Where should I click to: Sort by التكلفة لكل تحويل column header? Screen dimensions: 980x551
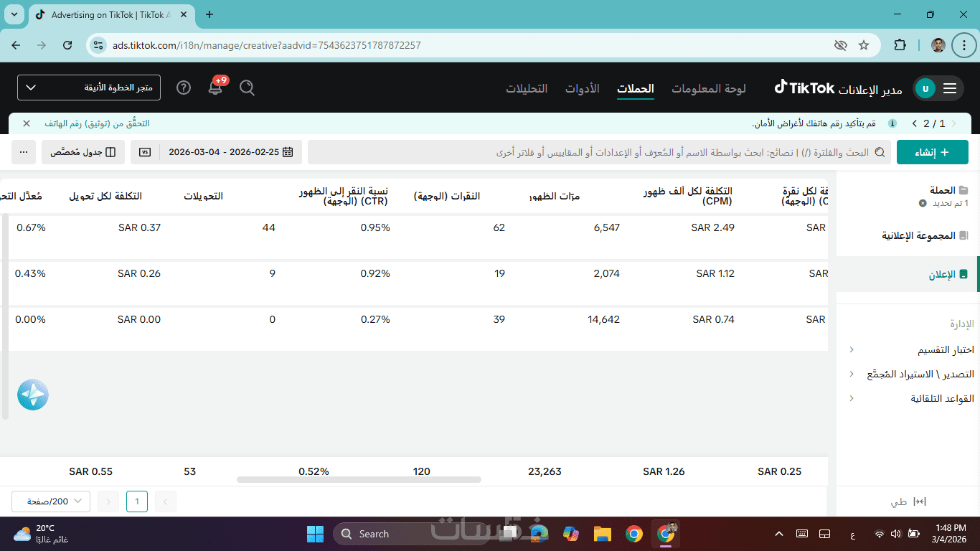point(105,196)
